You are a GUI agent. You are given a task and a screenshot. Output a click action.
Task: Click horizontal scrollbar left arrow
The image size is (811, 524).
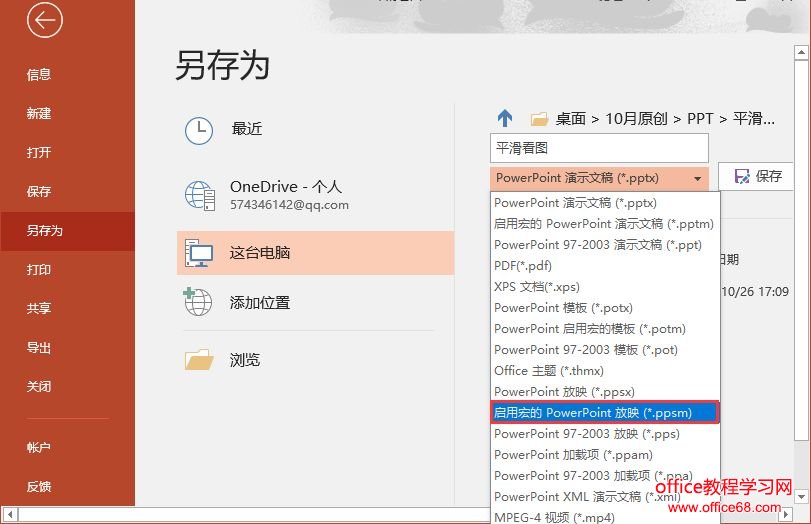[10, 515]
